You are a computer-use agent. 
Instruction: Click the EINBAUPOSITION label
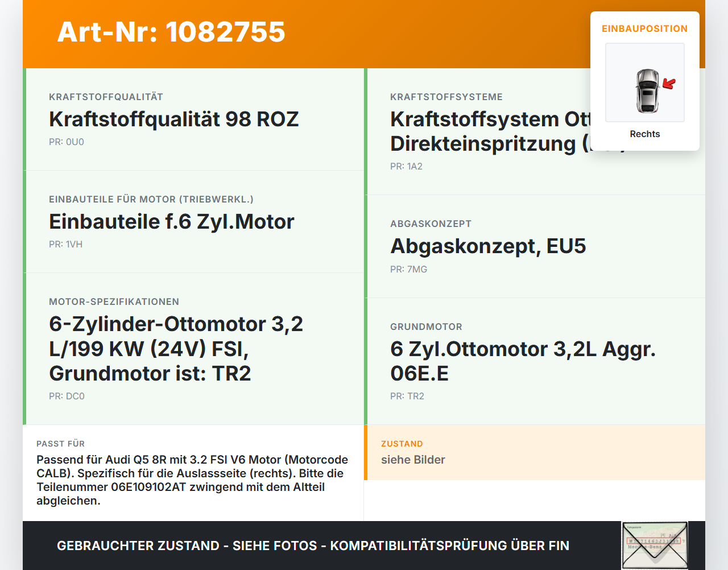645,28
